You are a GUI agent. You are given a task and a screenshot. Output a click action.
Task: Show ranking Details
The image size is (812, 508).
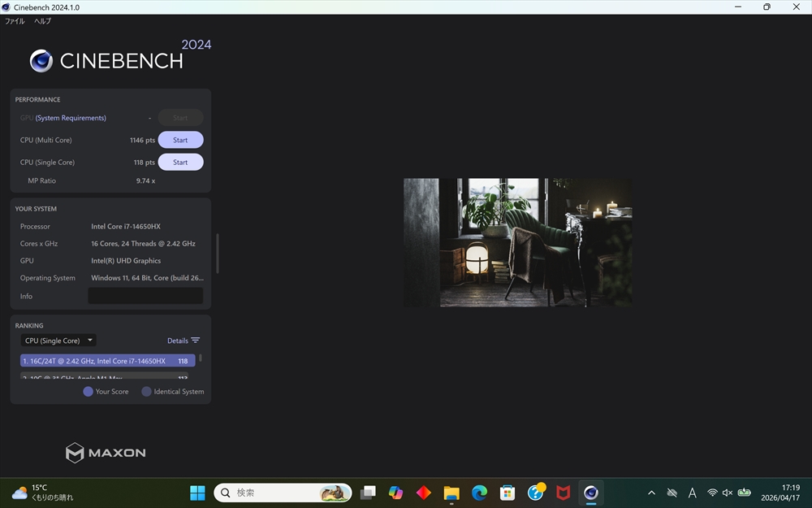tap(178, 341)
